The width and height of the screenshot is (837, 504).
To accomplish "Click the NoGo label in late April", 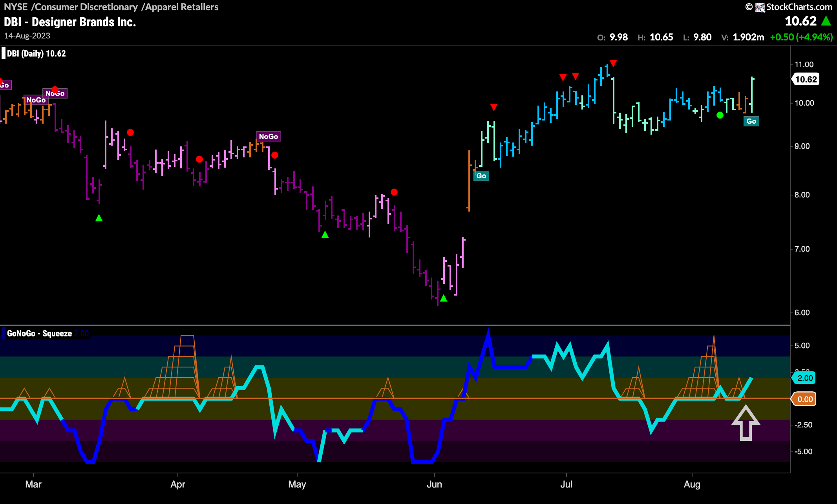I will [269, 137].
